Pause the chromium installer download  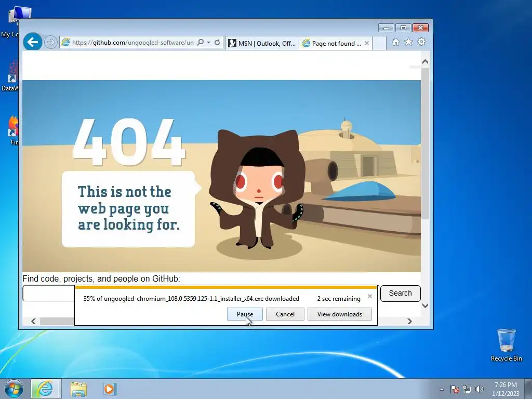pyautogui.click(x=245, y=314)
